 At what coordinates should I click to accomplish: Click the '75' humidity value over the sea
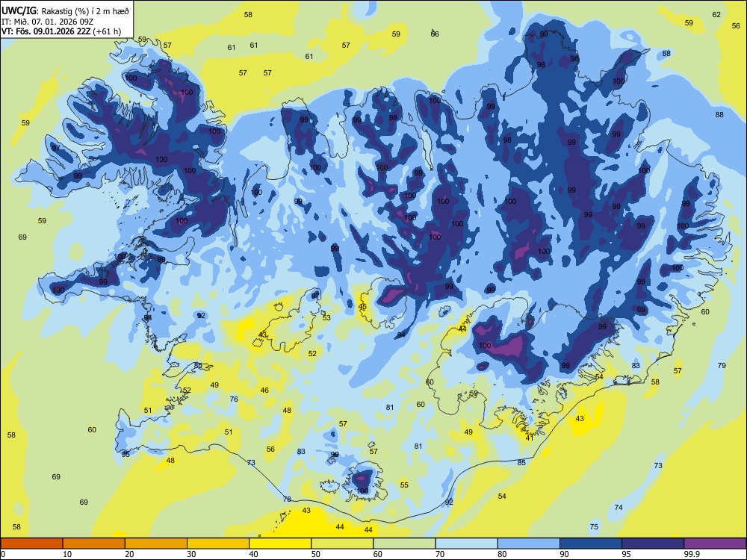[594, 526]
